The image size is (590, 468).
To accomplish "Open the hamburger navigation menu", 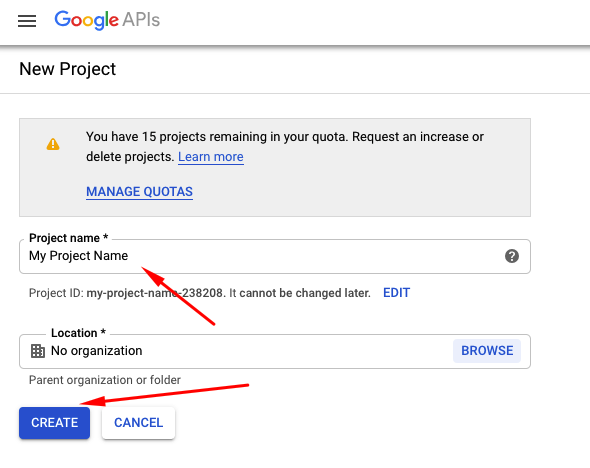I will tap(27, 21).
